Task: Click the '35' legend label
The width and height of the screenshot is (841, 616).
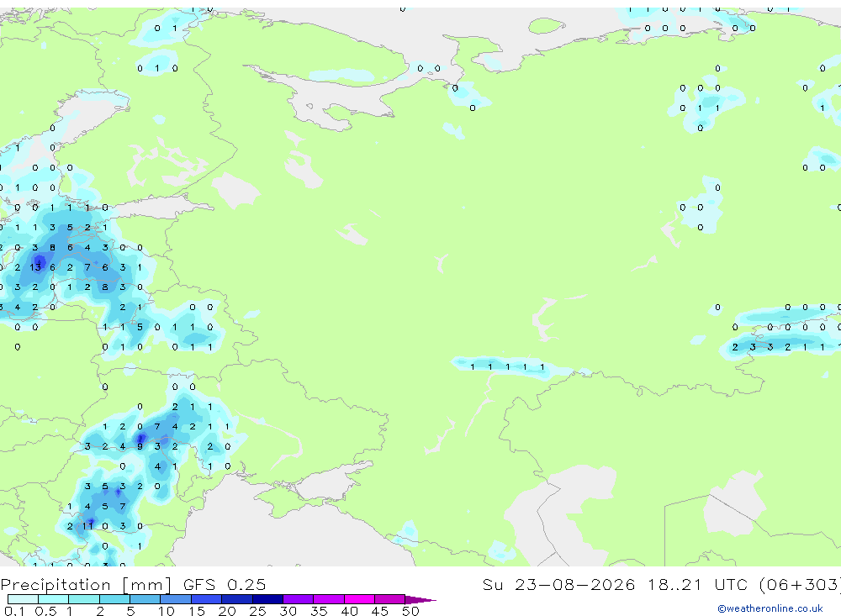Action: (319, 611)
